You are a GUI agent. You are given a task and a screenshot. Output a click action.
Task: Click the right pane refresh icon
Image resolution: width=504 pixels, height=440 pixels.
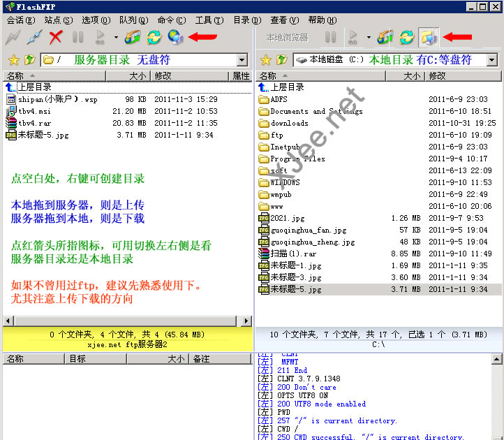(x=406, y=38)
